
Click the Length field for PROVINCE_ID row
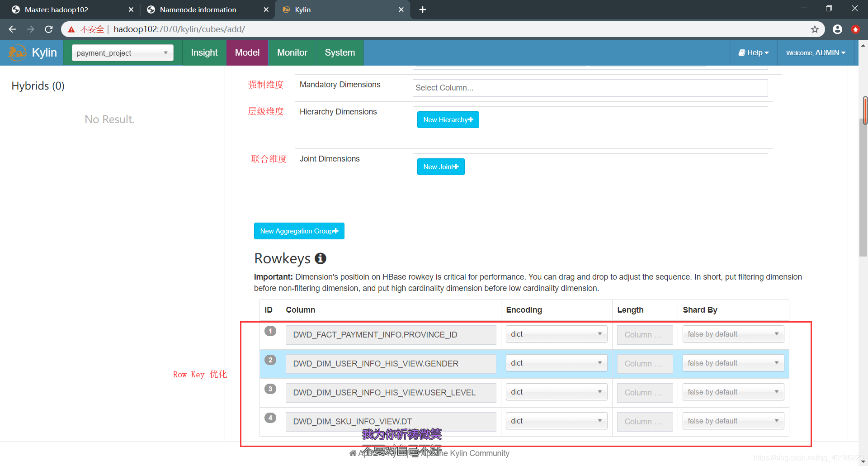pyautogui.click(x=645, y=335)
